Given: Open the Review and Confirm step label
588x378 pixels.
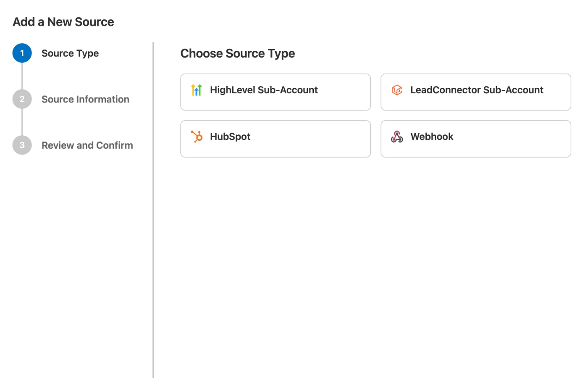Looking at the screenshot, I should 87,145.
